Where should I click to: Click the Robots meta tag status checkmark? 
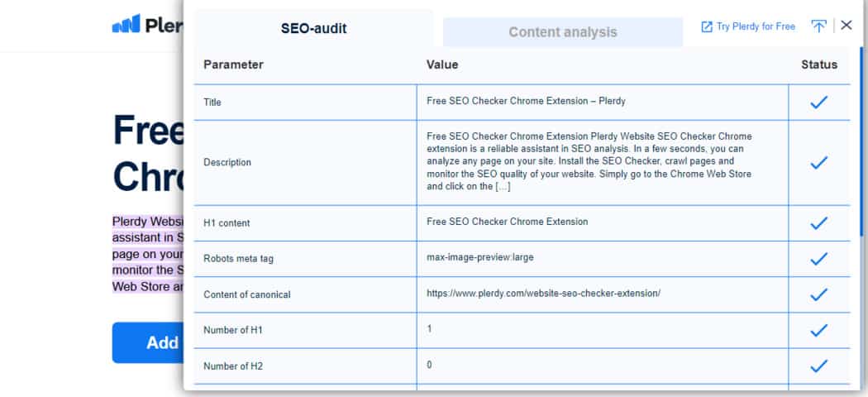click(818, 259)
